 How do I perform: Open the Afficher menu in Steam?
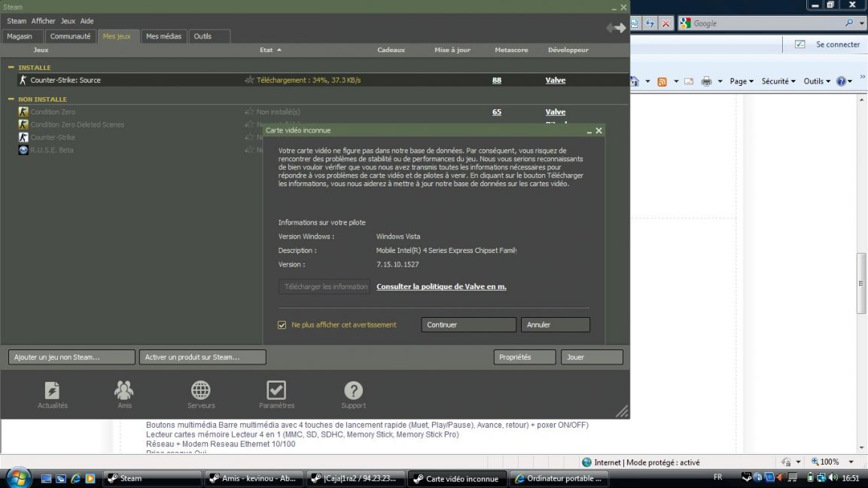pos(43,21)
